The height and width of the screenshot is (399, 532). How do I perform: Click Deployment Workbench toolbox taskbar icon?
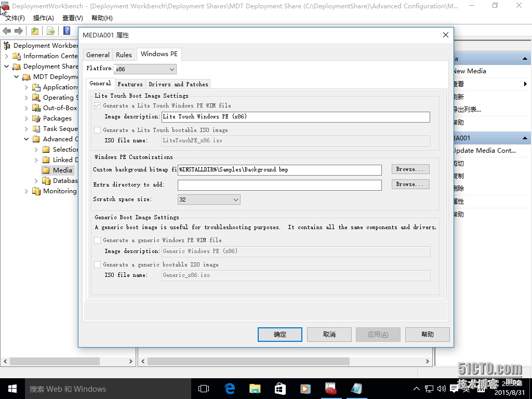(x=330, y=389)
